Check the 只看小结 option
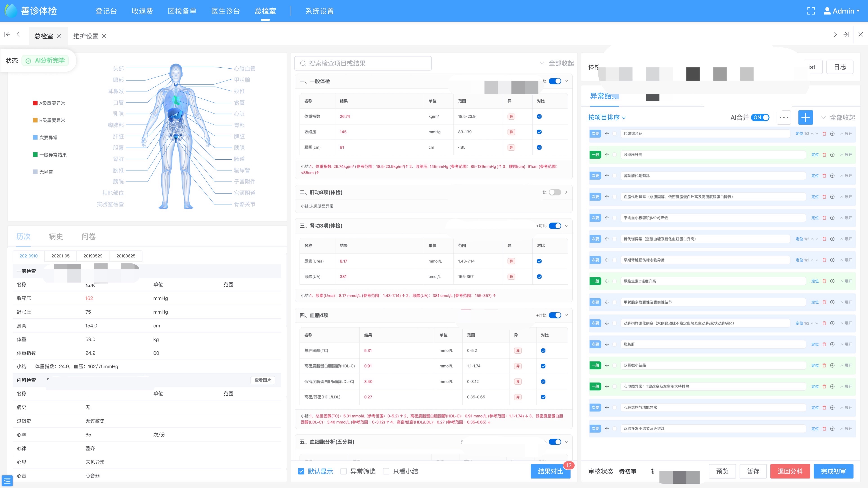868x488 pixels. (x=386, y=471)
